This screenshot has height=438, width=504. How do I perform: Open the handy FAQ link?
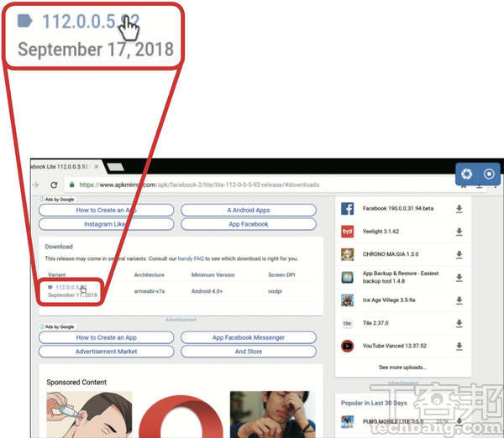[x=191, y=258]
